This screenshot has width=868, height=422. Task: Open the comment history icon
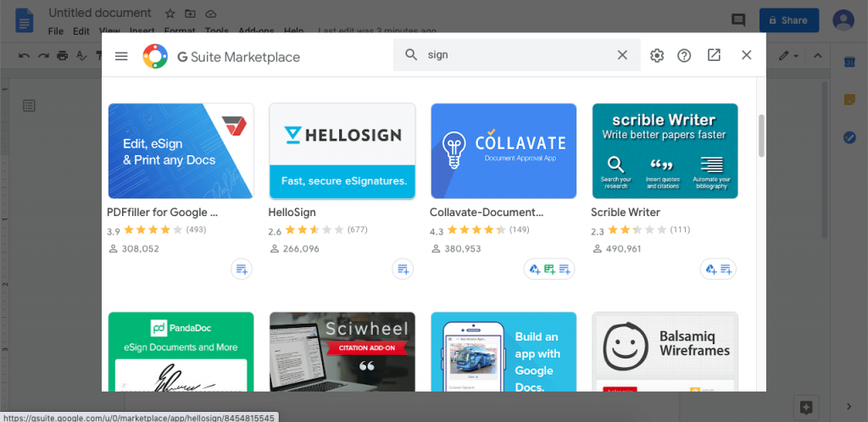pyautogui.click(x=738, y=20)
